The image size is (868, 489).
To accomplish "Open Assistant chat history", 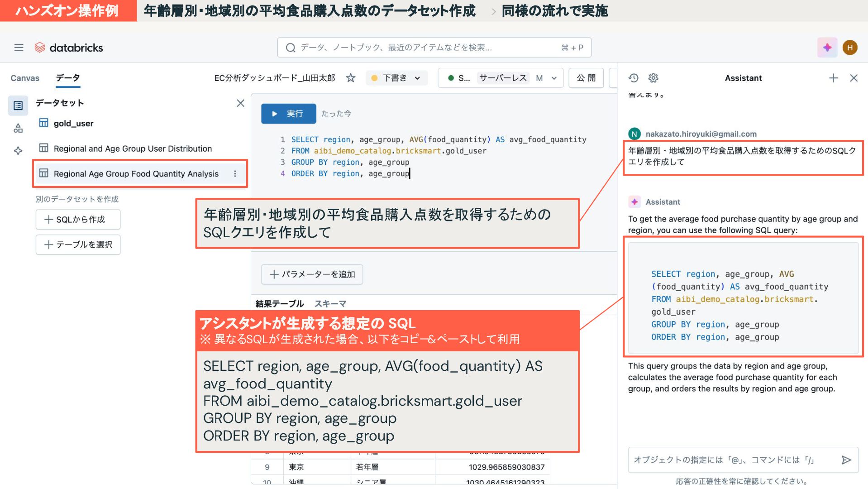I will point(634,78).
